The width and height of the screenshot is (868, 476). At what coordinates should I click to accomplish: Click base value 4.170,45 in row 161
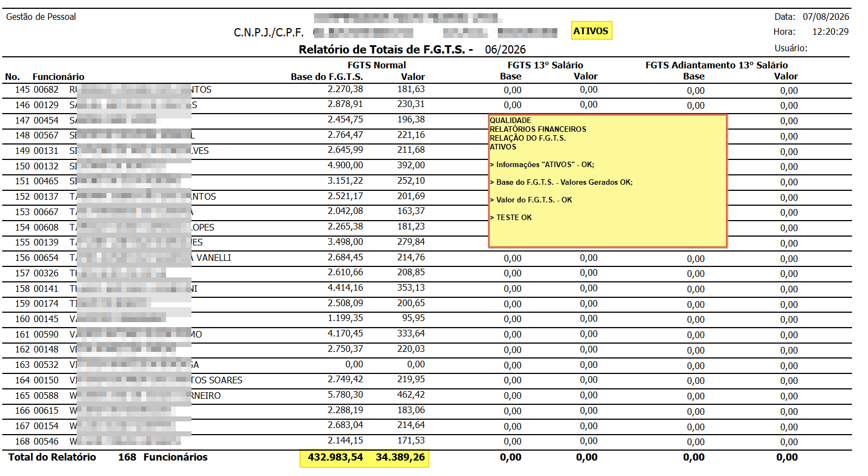click(x=345, y=333)
